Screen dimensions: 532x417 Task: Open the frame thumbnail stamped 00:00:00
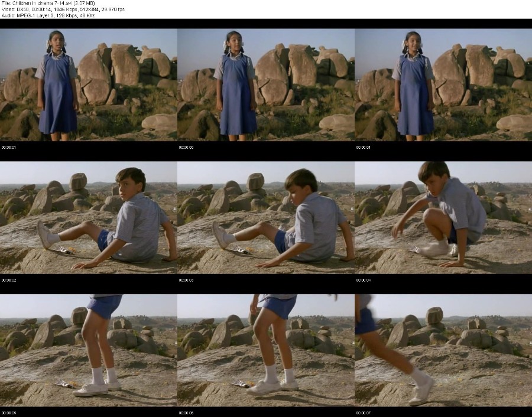pyautogui.click(x=266, y=84)
